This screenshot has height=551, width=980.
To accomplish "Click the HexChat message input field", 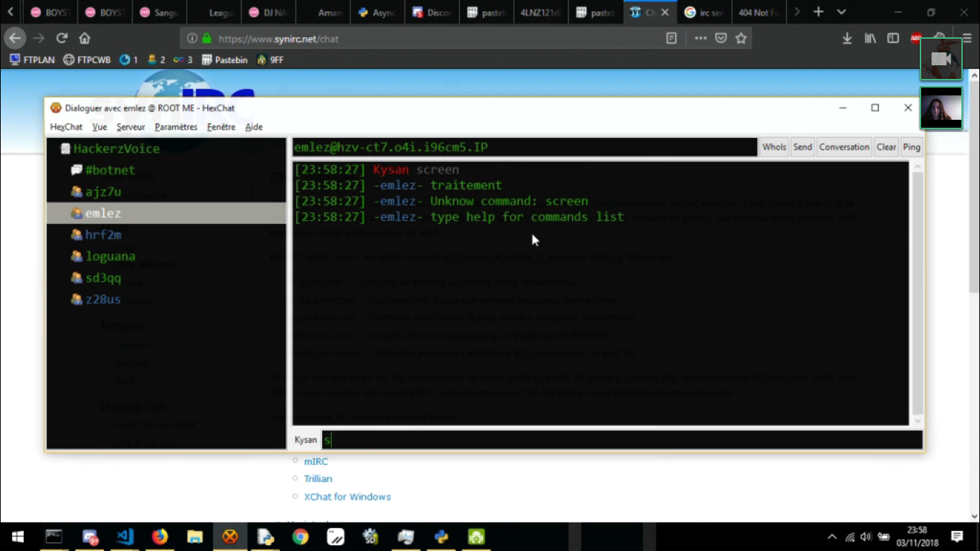I will point(622,440).
